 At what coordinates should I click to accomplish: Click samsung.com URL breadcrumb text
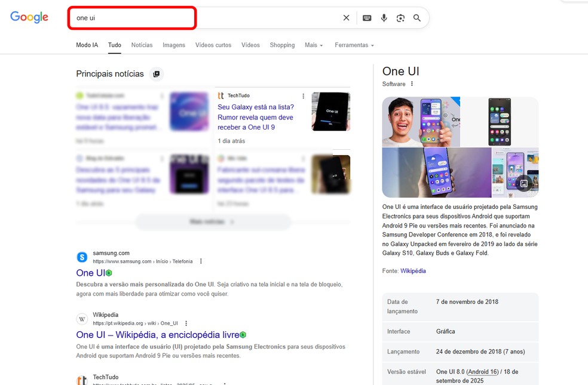[142, 261]
